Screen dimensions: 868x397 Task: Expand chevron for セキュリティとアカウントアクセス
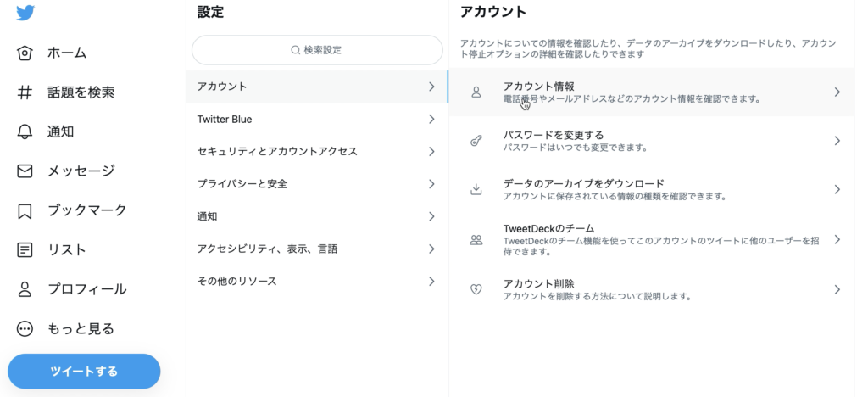(x=431, y=151)
